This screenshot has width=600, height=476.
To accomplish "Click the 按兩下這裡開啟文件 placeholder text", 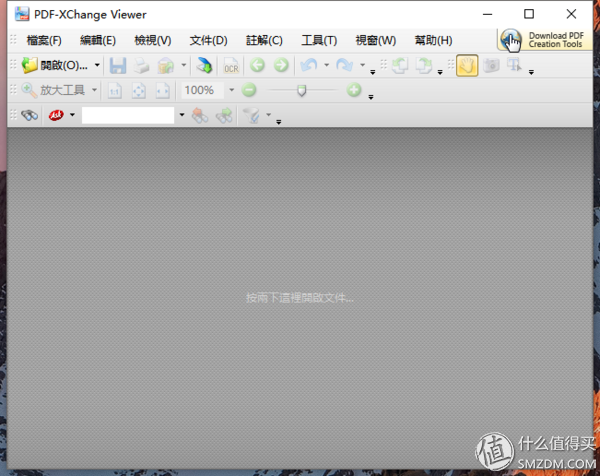I will click(x=300, y=298).
